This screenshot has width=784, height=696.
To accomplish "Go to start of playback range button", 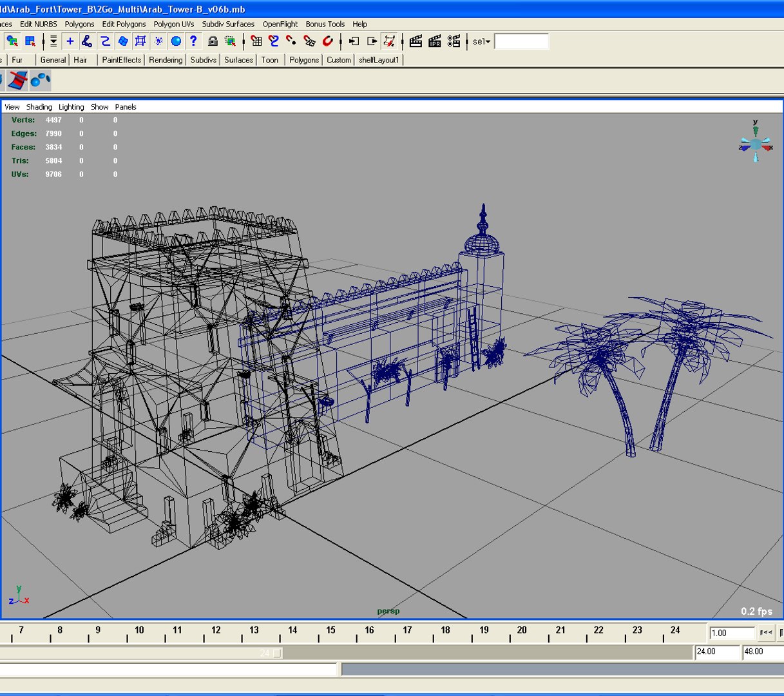I will 766,633.
